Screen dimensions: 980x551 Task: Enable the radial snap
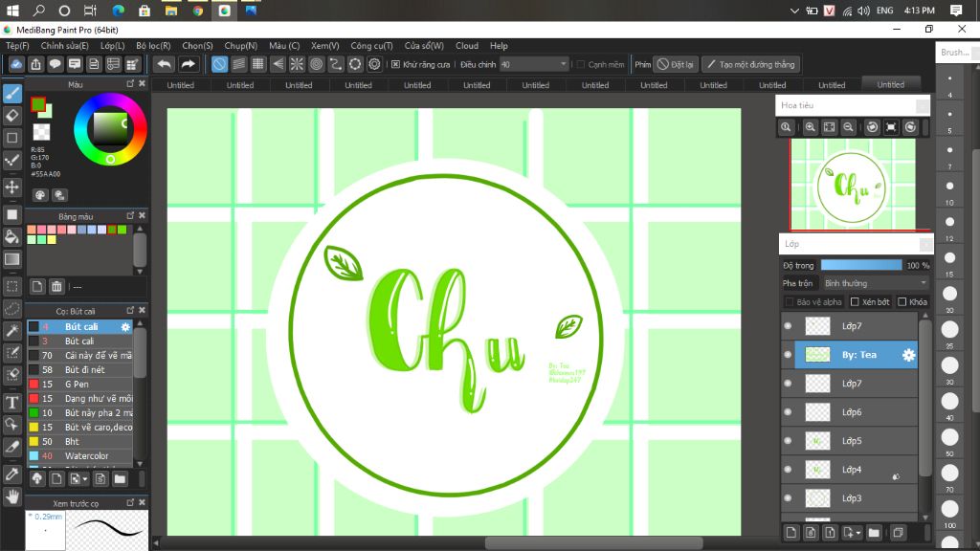pyautogui.click(x=297, y=64)
